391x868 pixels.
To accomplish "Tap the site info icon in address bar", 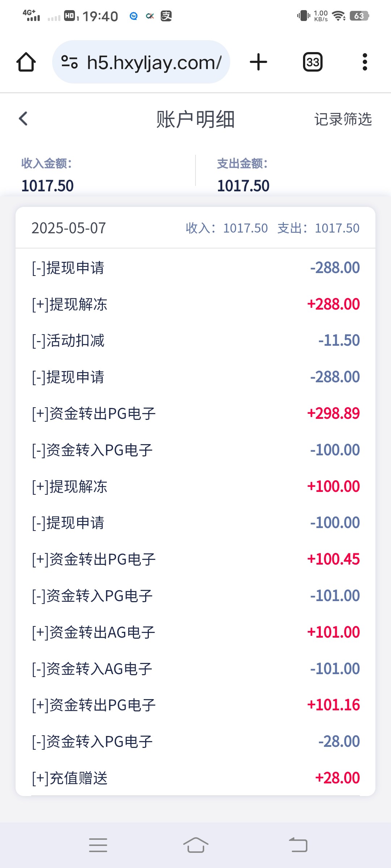I will point(69,62).
